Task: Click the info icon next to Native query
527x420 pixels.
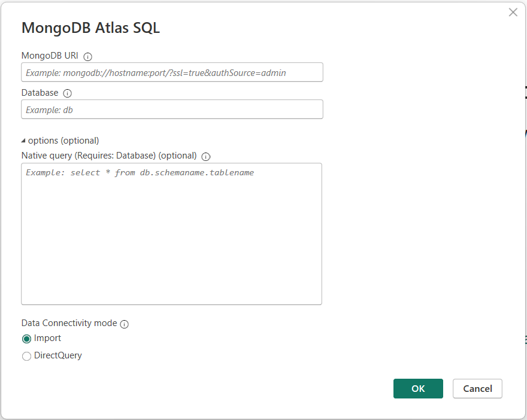Action: 205,156
